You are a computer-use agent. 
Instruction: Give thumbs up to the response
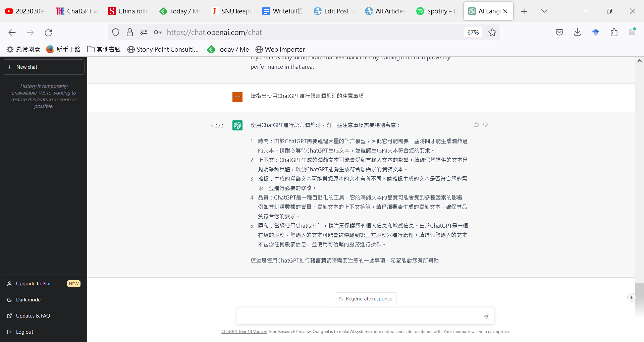pyautogui.click(x=476, y=124)
